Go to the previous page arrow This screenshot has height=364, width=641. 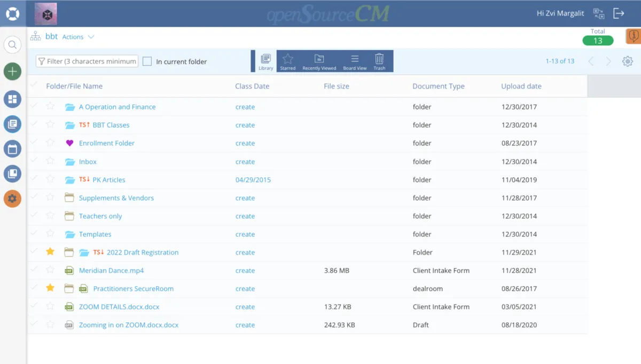click(x=591, y=61)
